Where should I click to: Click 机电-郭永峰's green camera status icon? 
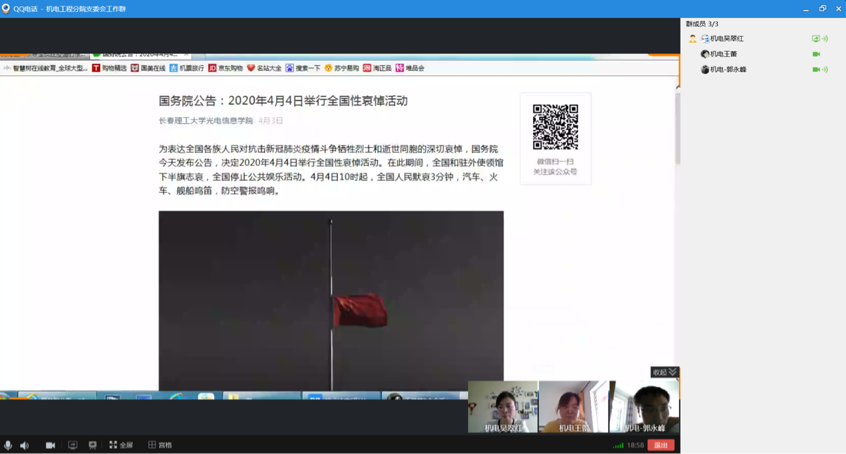(x=816, y=70)
